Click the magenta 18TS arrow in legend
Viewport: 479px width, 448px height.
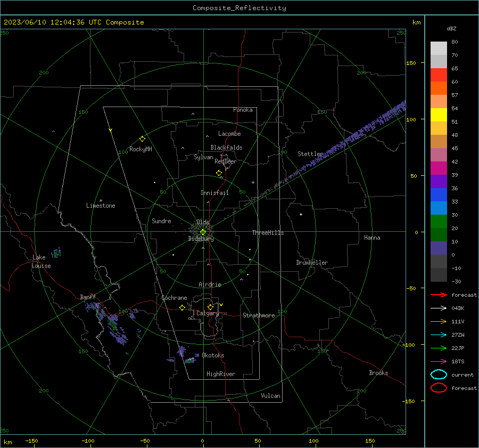439,362
